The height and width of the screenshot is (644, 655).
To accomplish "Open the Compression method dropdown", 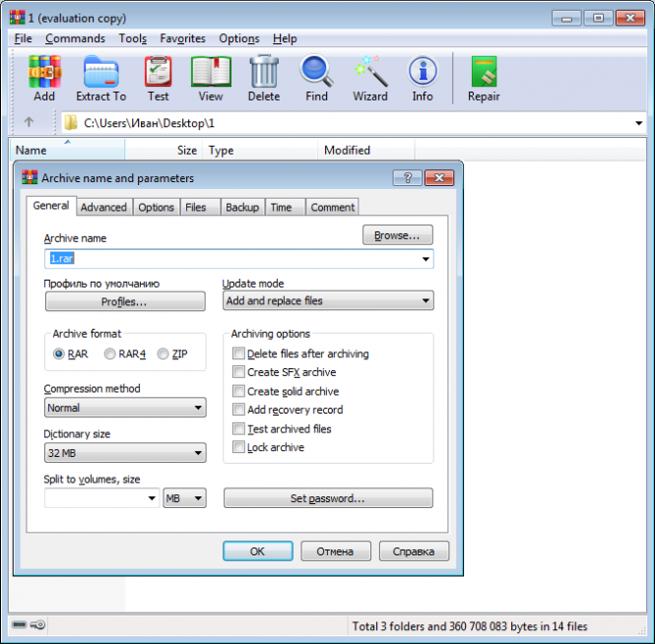I will click(x=125, y=408).
